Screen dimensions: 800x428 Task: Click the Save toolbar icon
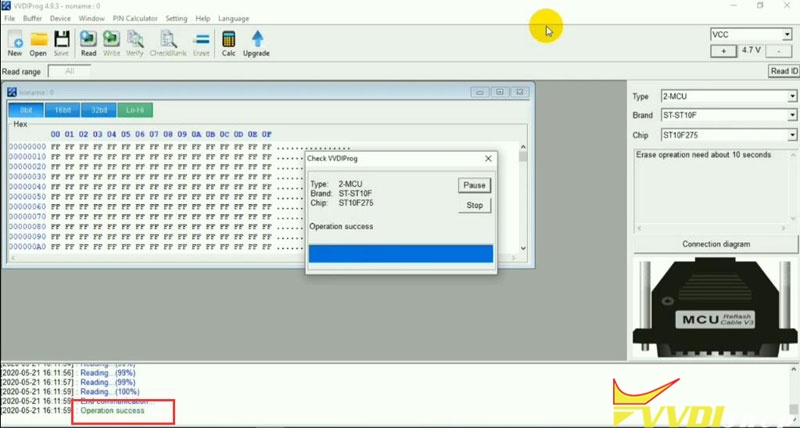click(x=61, y=43)
